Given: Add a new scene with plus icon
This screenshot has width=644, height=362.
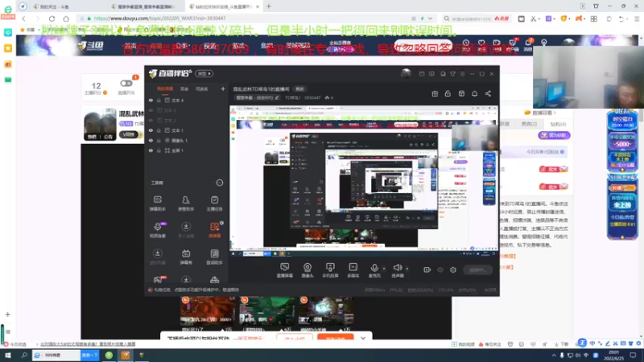Looking at the screenshot, I should (223, 88).
